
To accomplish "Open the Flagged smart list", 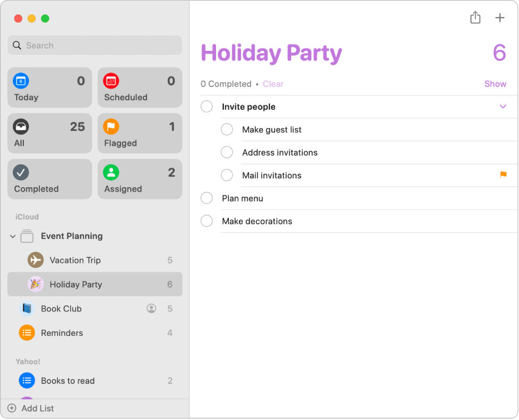I will coord(140,134).
